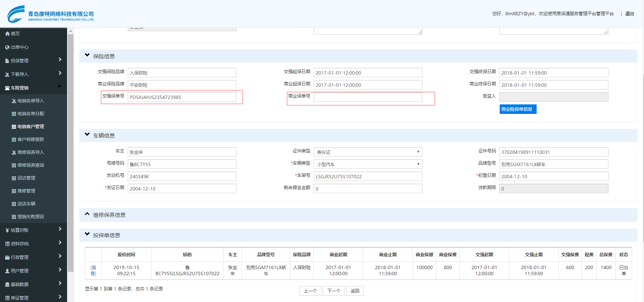Expand the 下载导入 submenu arrow

pos(60,73)
